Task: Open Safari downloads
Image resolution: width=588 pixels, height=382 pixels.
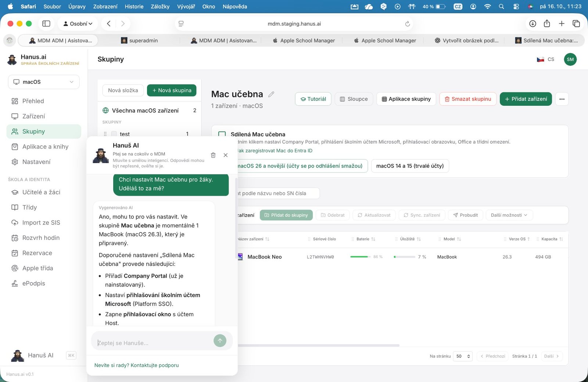Action: [x=533, y=24]
